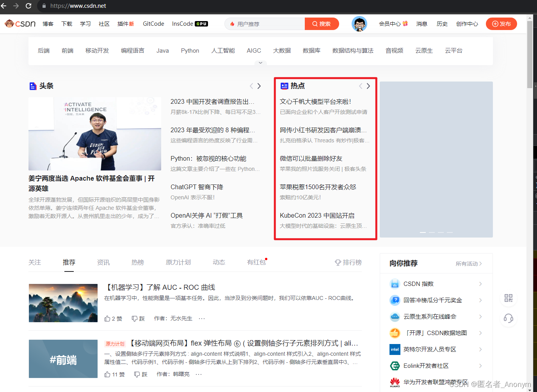Open 消息 messages link
The image size is (537, 392).
(x=422, y=24)
